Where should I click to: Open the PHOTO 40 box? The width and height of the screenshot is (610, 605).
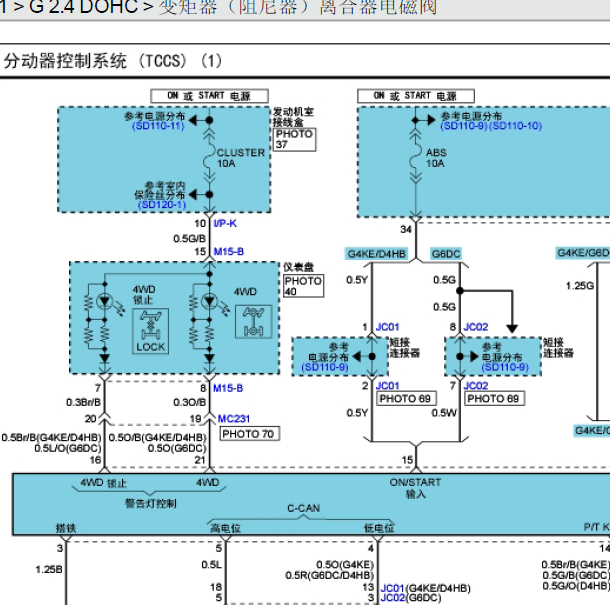303,286
